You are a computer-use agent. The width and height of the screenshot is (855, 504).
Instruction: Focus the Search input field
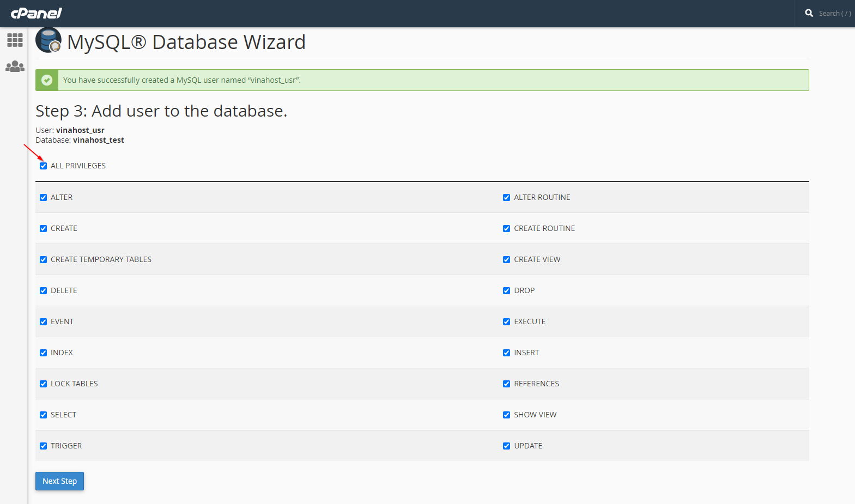(834, 13)
